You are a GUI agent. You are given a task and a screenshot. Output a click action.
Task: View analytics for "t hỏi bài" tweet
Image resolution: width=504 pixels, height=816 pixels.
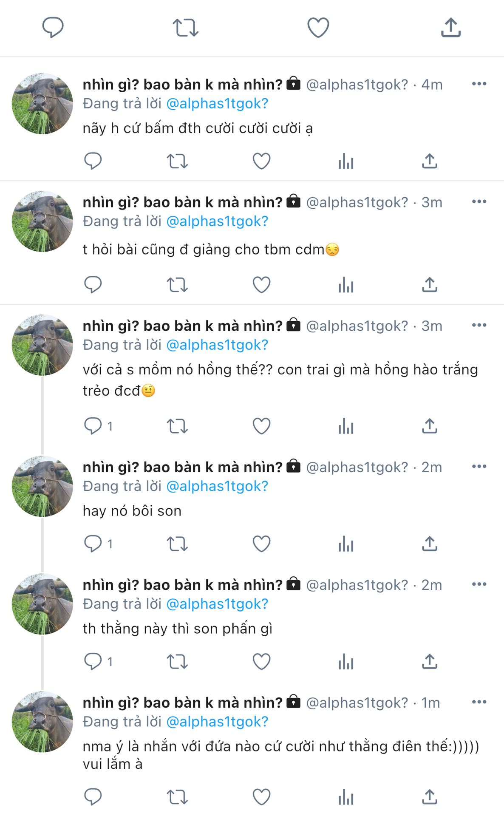[x=346, y=285]
